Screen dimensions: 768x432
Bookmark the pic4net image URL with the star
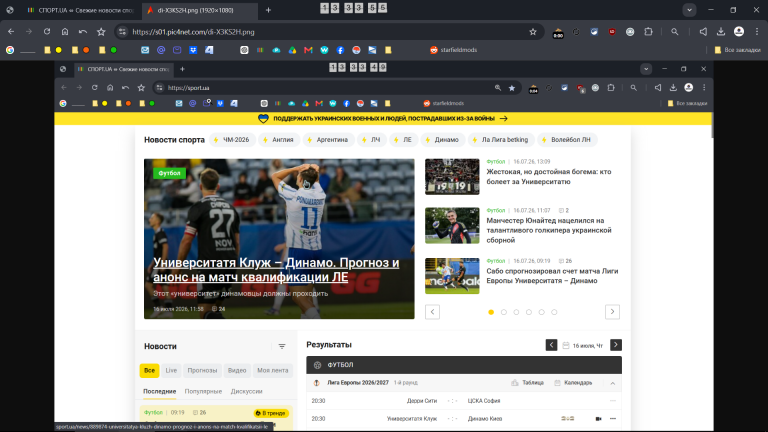tap(533, 32)
